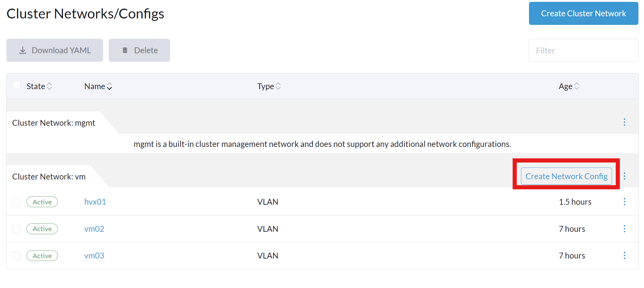This screenshot has width=644, height=288.
Task: Open the kebab menu for vm02 row
Action: (624, 229)
